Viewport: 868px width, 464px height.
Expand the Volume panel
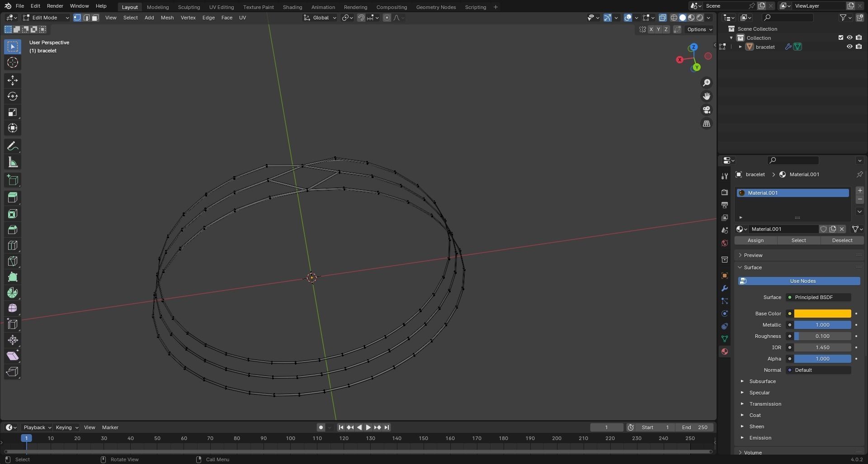[753, 452]
